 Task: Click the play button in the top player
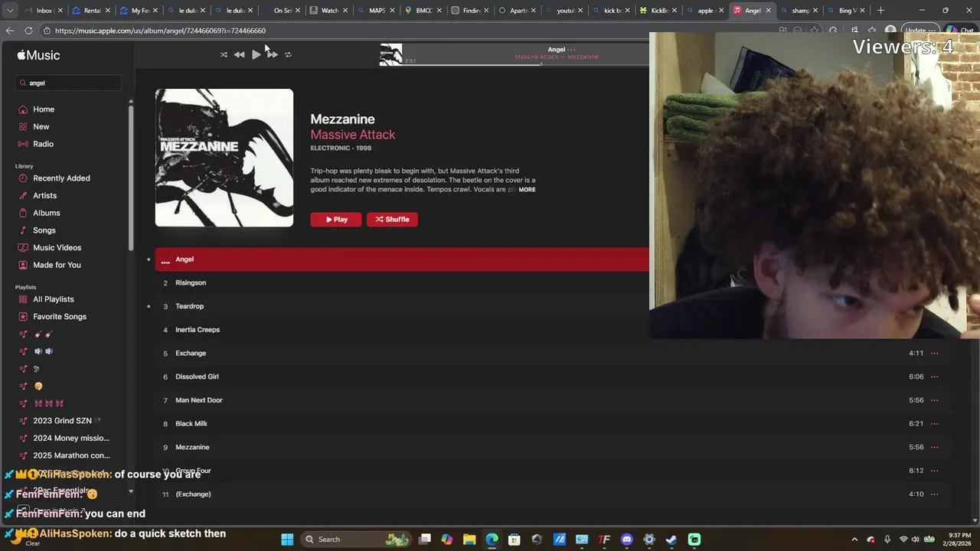pyautogui.click(x=256, y=54)
